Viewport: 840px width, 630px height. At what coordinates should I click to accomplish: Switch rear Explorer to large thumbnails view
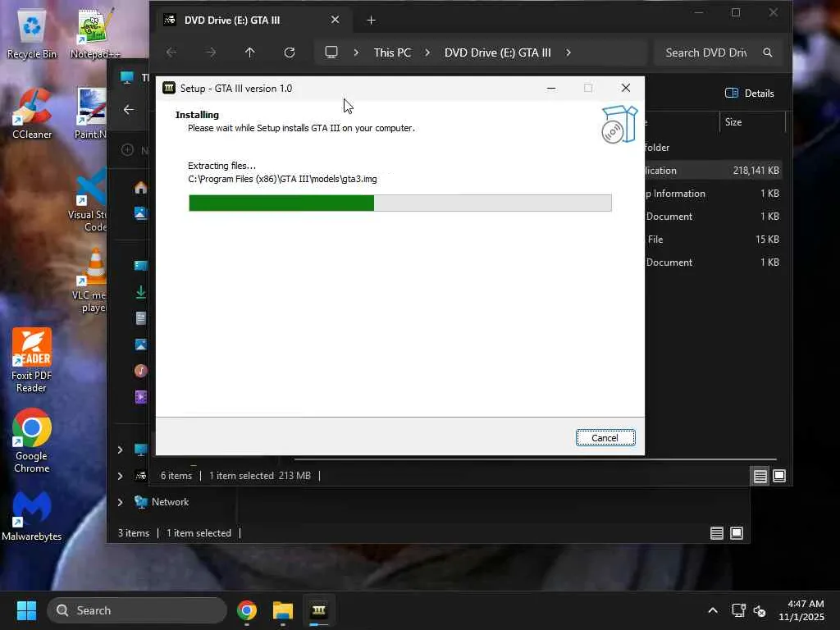pyautogui.click(x=737, y=533)
